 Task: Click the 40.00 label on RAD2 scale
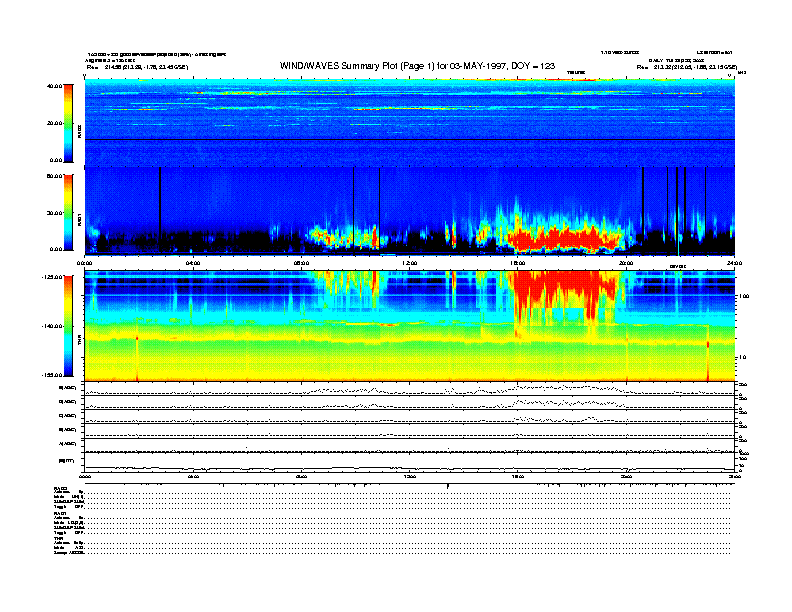[x=55, y=86]
